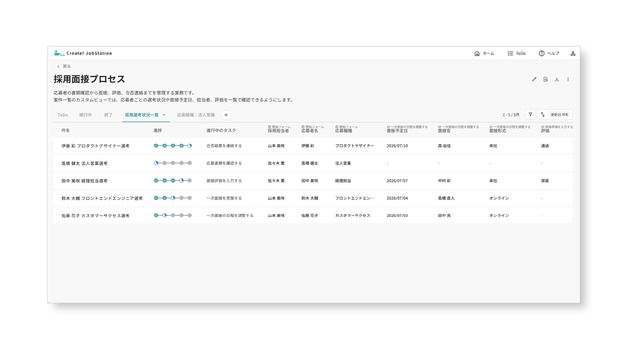The image size is (640, 360).
Task: Click the download icon near title
Action: click(557, 79)
